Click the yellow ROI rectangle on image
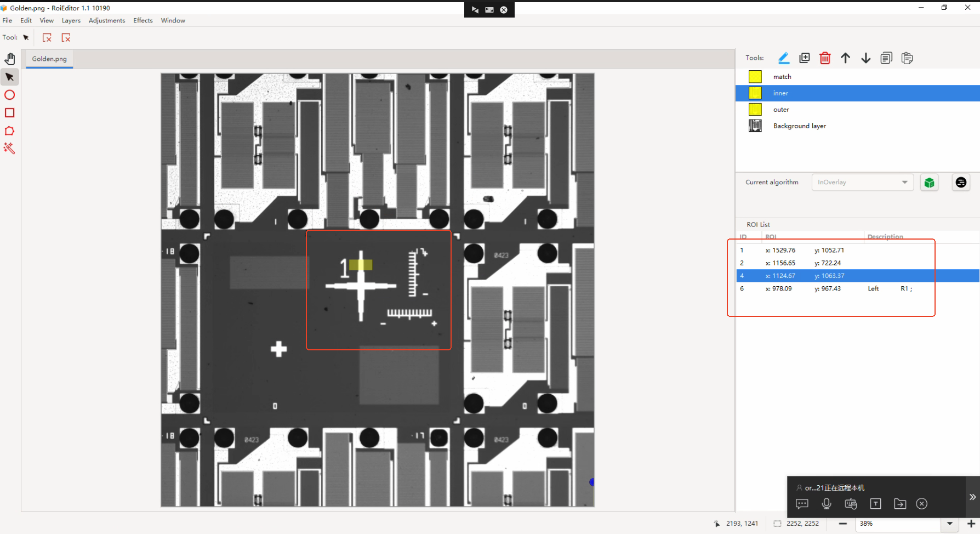Screen dimensions: 980x534 point(361,265)
